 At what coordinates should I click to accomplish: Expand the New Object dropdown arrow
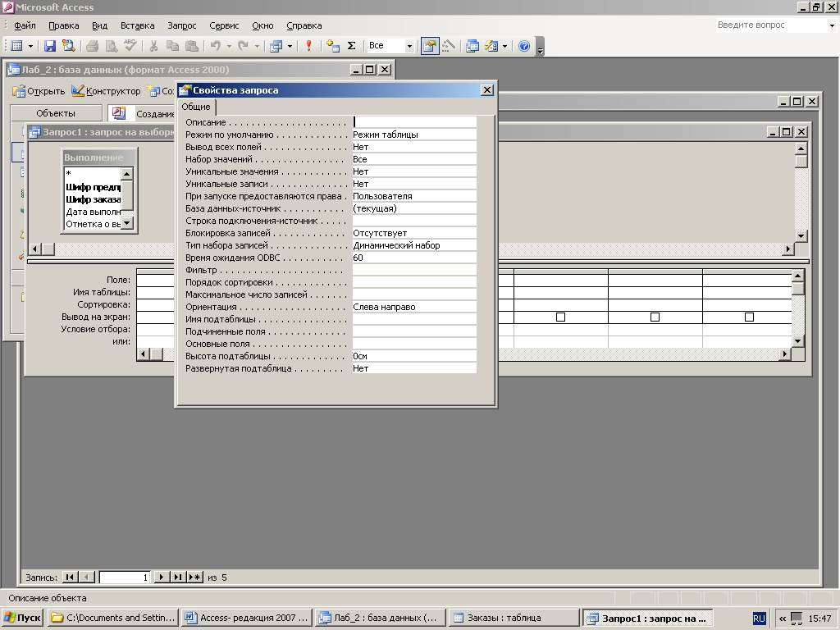point(504,46)
